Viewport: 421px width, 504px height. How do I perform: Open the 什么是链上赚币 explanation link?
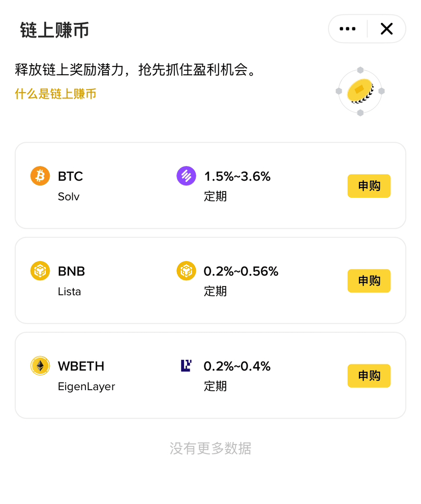point(55,94)
